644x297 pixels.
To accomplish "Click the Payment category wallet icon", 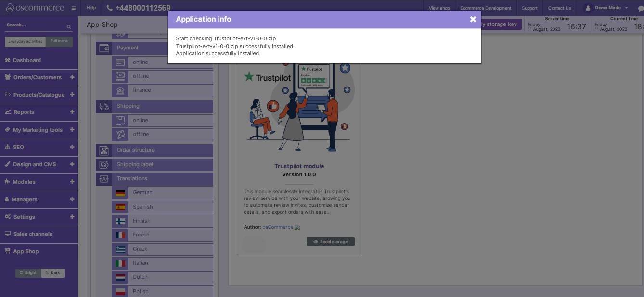I will (104, 48).
